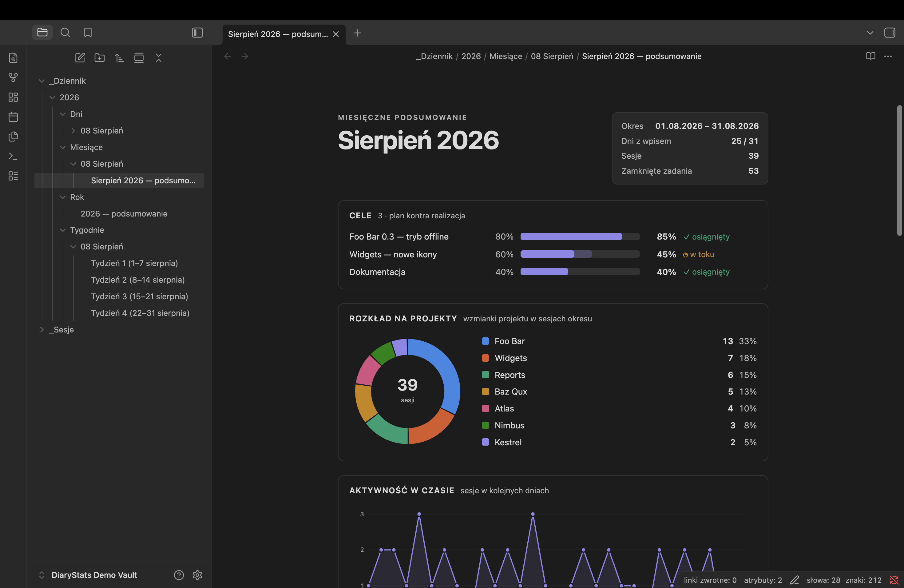Collapse the Miesiące folder

point(63,147)
